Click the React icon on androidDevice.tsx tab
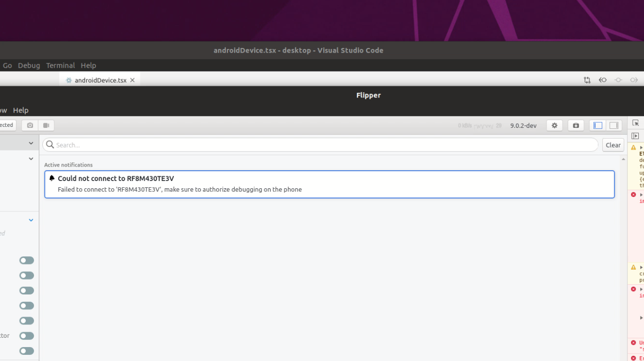Image resolution: width=644 pixels, height=361 pixels. pos(69,80)
